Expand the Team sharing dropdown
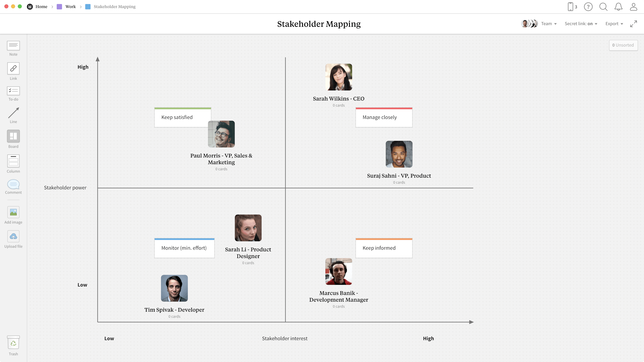The image size is (644, 362). [x=549, y=24]
